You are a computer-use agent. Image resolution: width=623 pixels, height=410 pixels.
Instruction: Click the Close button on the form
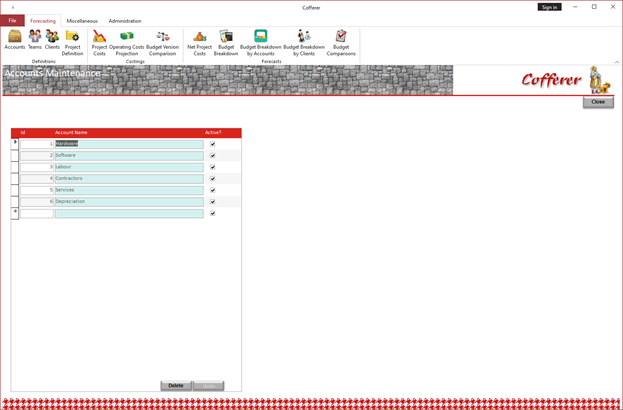[598, 102]
